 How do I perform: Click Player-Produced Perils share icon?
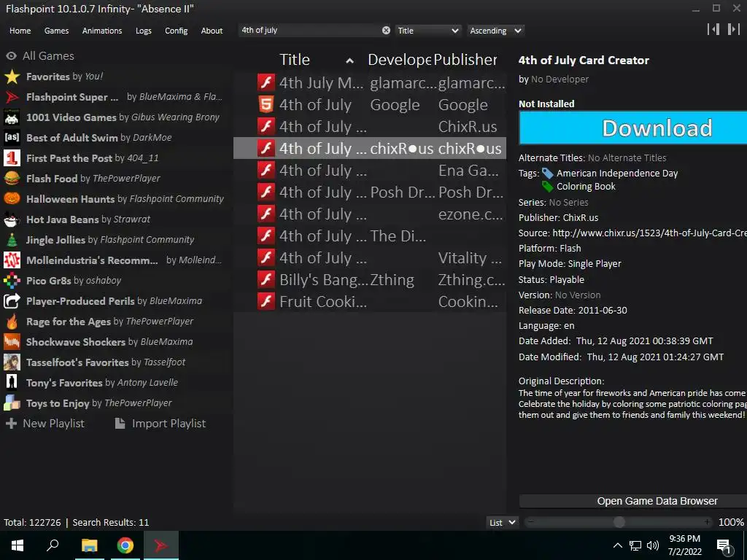tap(12, 301)
